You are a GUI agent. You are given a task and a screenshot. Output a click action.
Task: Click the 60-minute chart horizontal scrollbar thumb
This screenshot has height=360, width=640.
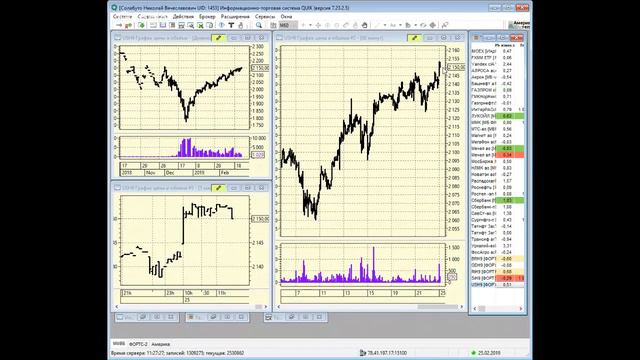pyautogui.click(x=437, y=307)
